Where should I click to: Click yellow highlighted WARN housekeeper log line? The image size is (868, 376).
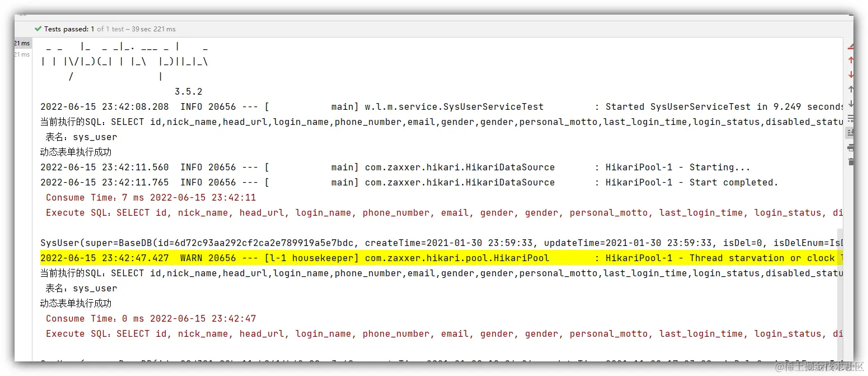pyautogui.click(x=442, y=258)
